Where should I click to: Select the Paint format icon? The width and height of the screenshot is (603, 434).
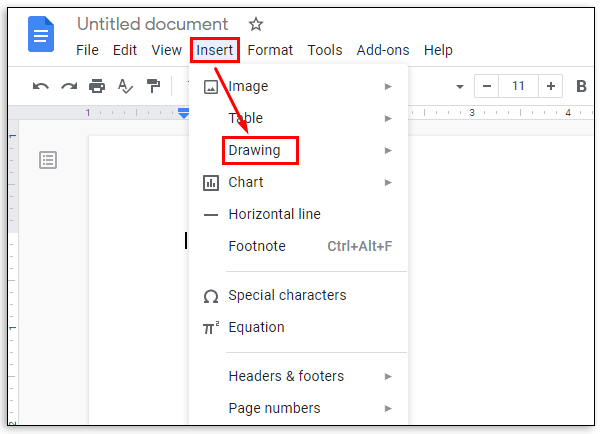(153, 86)
